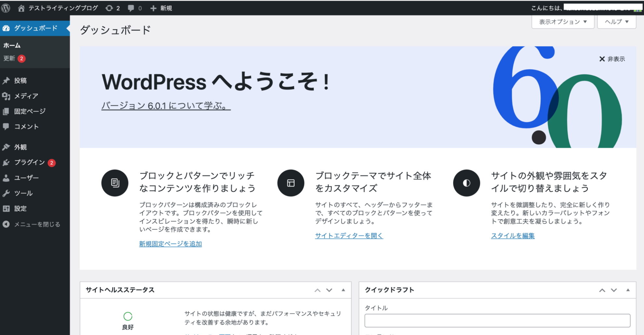Focus the クイックドラフト タイトル input field
The height and width of the screenshot is (335, 644).
point(497,321)
